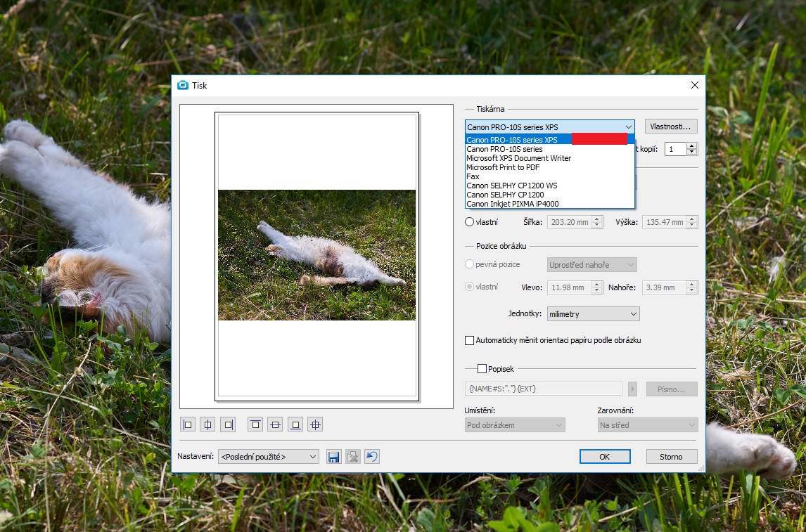Increase number of copies with up arrow
This screenshot has width=806, height=532.
pyautogui.click(x=692, y=146)
